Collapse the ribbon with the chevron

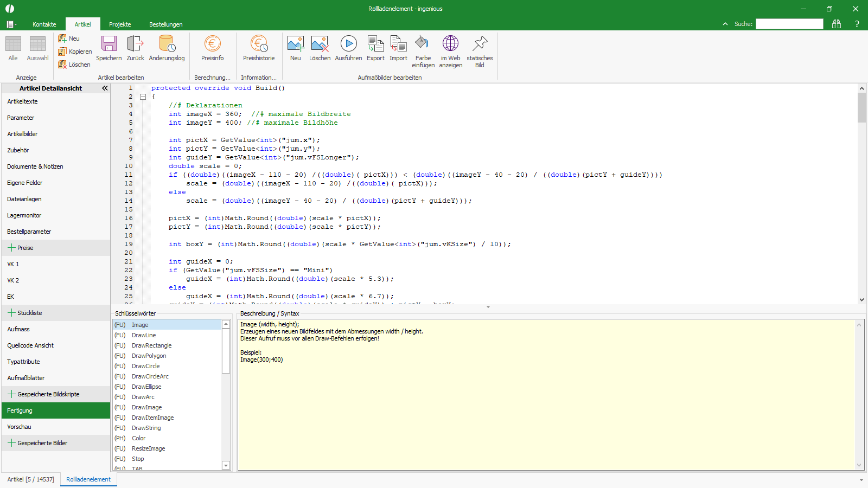(x=725, y=24)
